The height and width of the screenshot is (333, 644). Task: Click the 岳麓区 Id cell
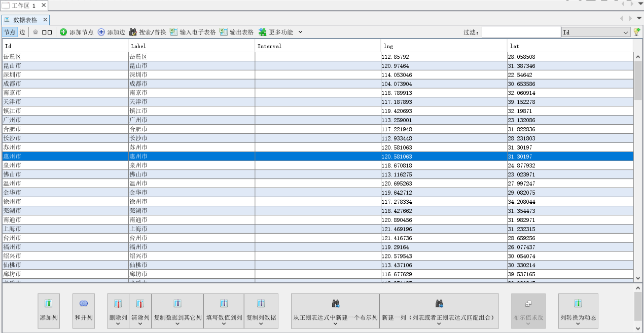coord(65,57)
